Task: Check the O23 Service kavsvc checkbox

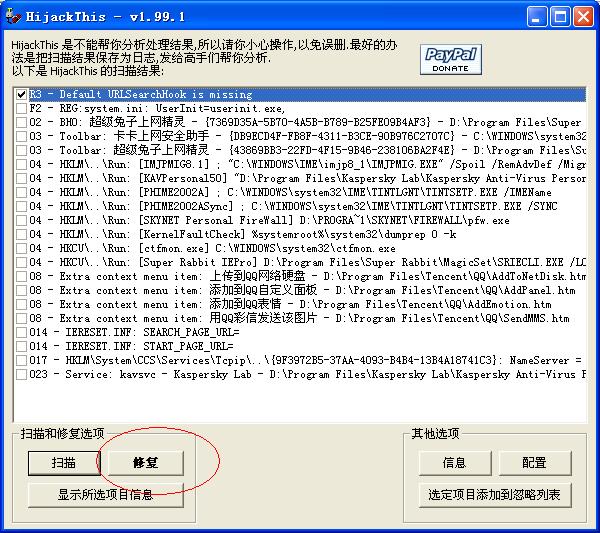Action: (21, 375)
